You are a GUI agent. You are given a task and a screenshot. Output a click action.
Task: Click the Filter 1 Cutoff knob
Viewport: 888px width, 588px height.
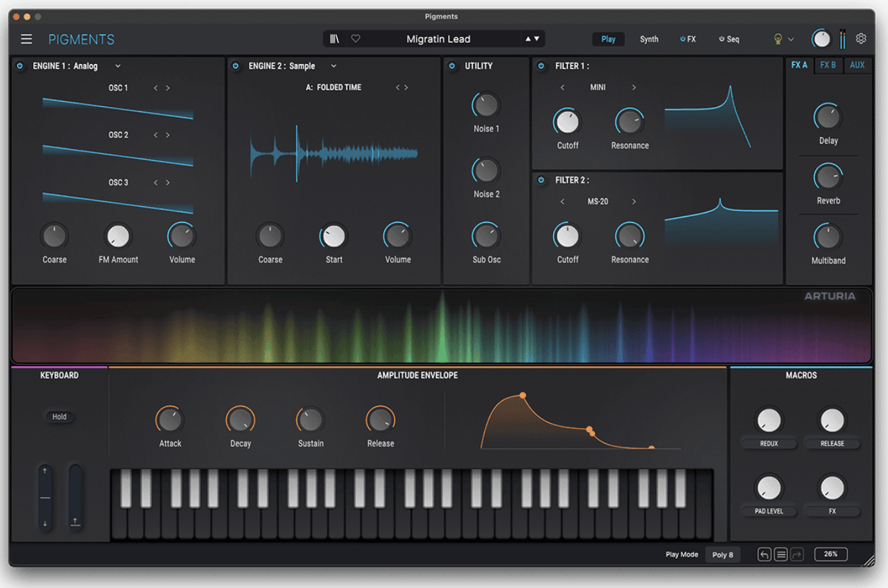click(568, 121)
